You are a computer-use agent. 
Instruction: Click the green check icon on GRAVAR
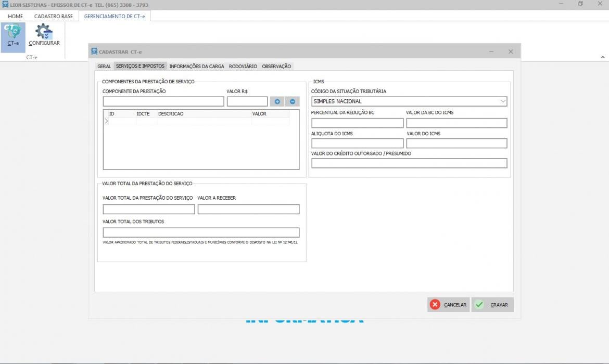(x=479, y=305)
